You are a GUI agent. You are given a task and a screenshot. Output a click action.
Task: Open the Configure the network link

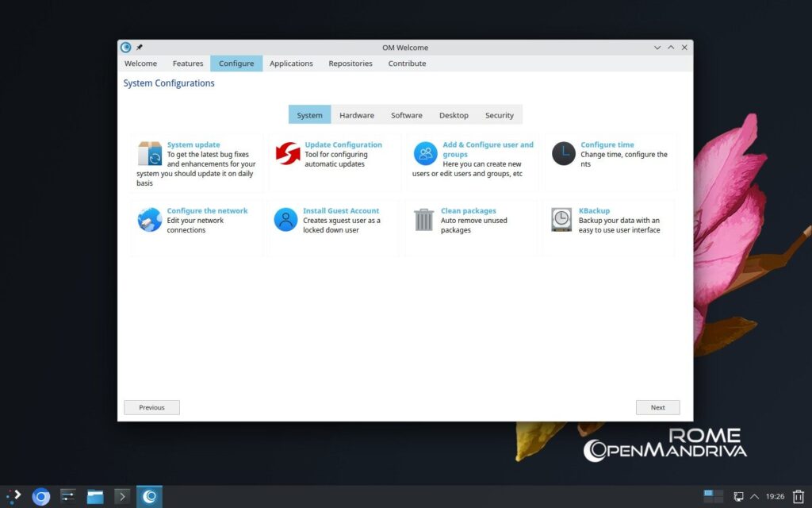pos(207,210)
